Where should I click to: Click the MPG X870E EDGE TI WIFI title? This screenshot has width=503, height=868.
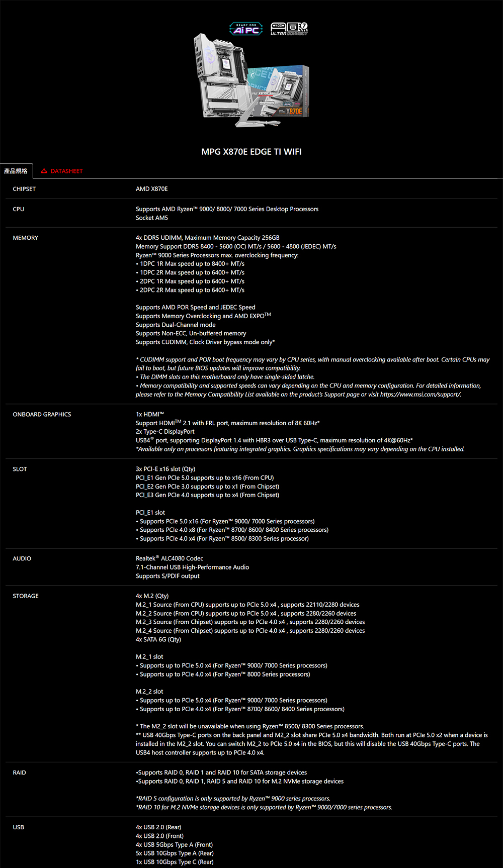coord(251,152)
